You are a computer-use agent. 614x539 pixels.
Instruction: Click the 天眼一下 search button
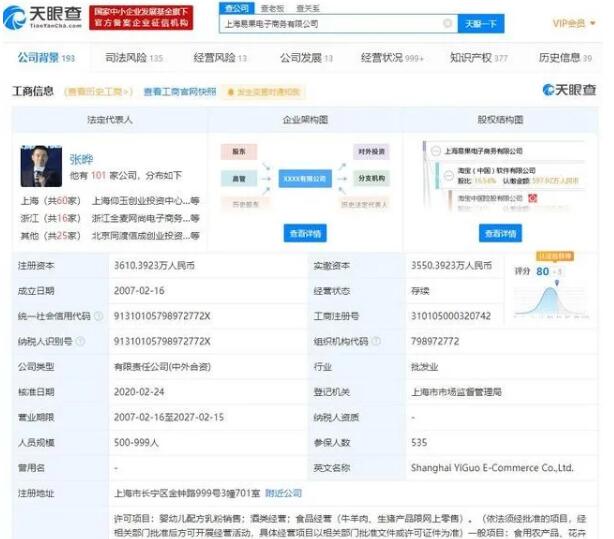[x=481, y=24]
